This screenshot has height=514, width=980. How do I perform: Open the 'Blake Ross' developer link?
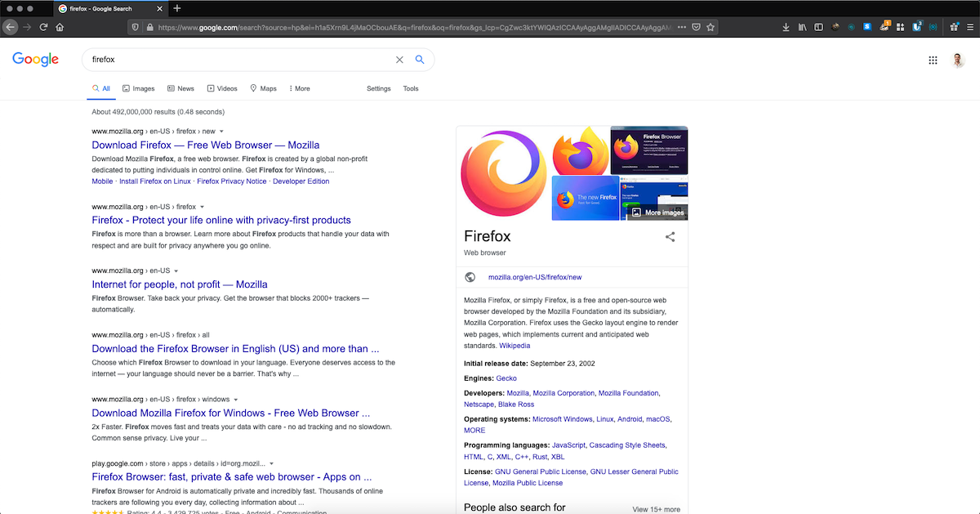516,404
